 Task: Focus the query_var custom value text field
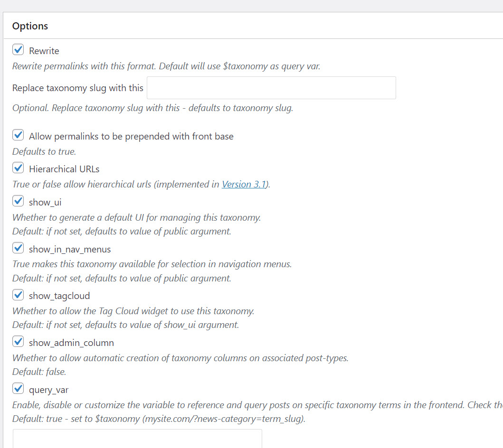point(137,439)
